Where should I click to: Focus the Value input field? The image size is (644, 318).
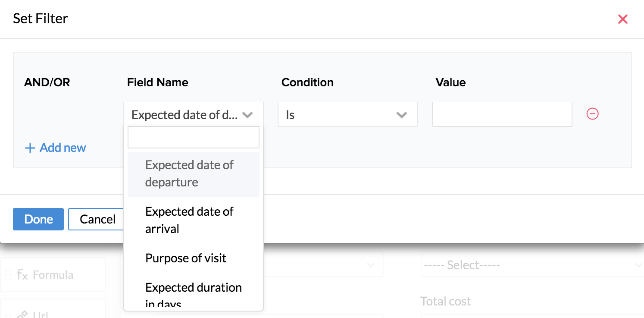502,114
